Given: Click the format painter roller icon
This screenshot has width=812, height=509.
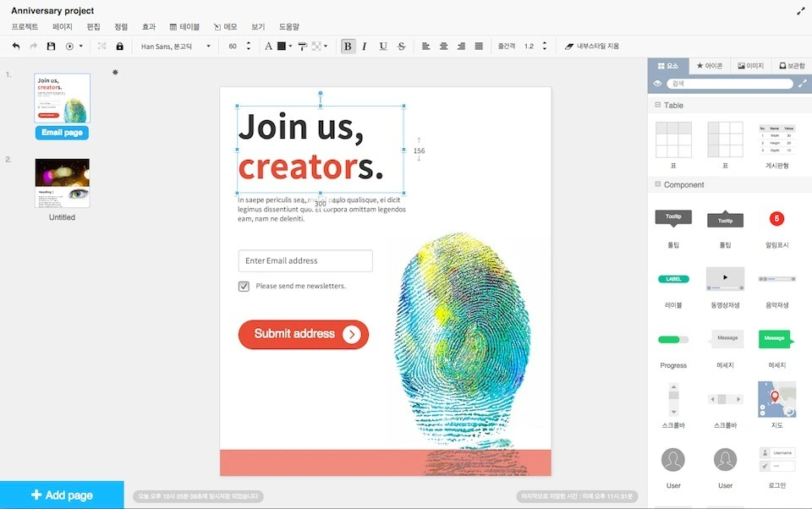Looking at the screenshot, I should point(303,47).
